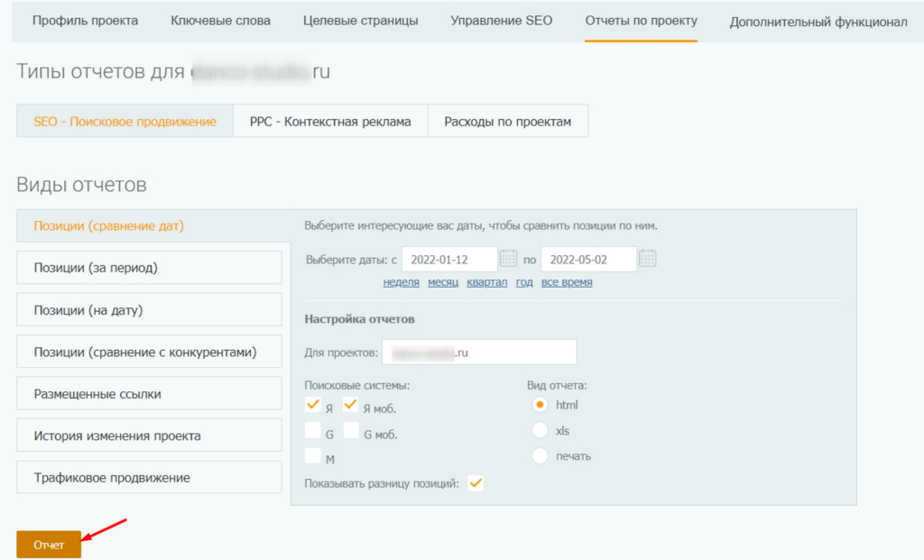
Task: Open the Управление SEO tab
Action: point(501,21)
